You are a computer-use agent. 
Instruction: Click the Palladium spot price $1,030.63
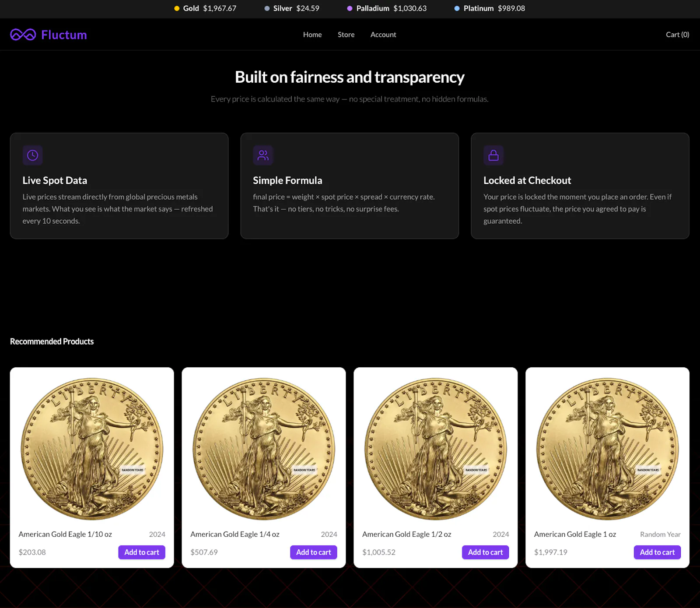[410, 8]
